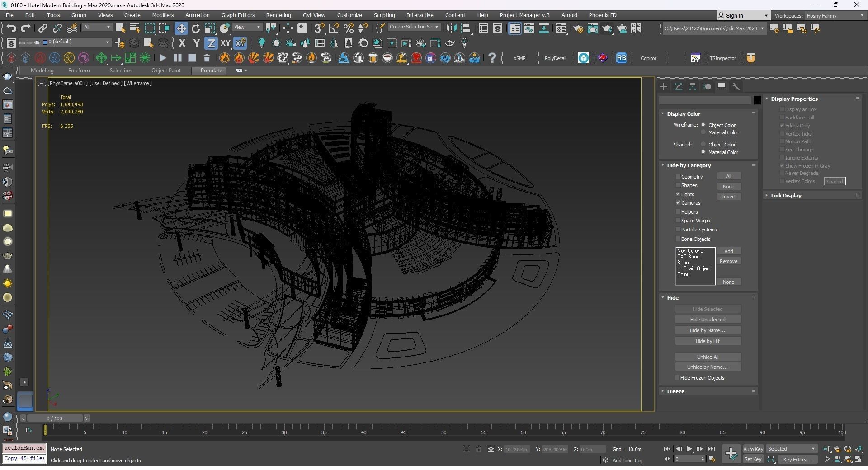Click the Hide by Name button
This screenshot has height=470, width=868.
tap(708, 330)
